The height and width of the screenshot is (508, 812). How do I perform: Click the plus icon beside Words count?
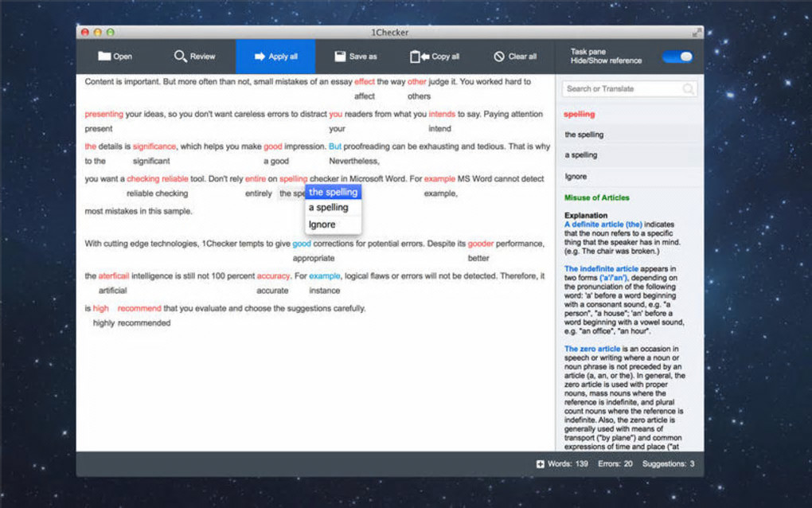click(540, 464)
